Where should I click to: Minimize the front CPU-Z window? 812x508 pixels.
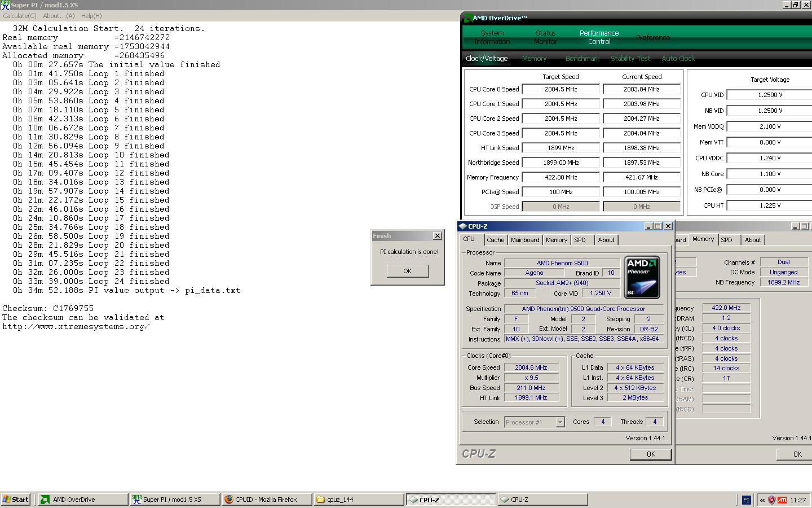(x=648, y=226)
